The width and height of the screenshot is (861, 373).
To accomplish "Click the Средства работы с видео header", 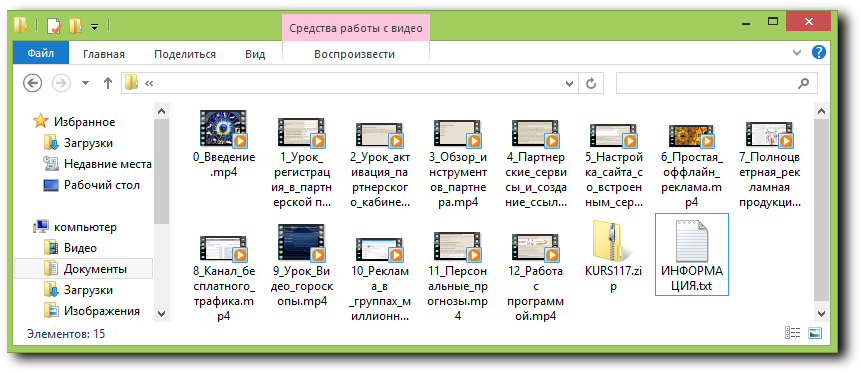I will coord(356,28).
